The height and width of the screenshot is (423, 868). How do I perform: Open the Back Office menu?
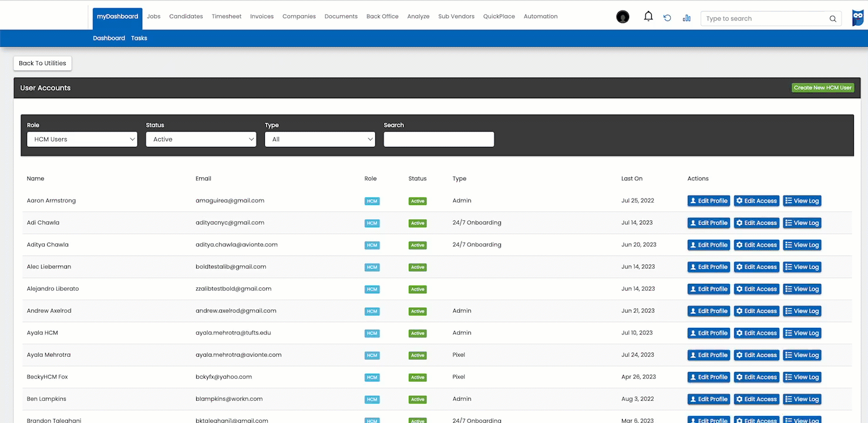[382, 16]
